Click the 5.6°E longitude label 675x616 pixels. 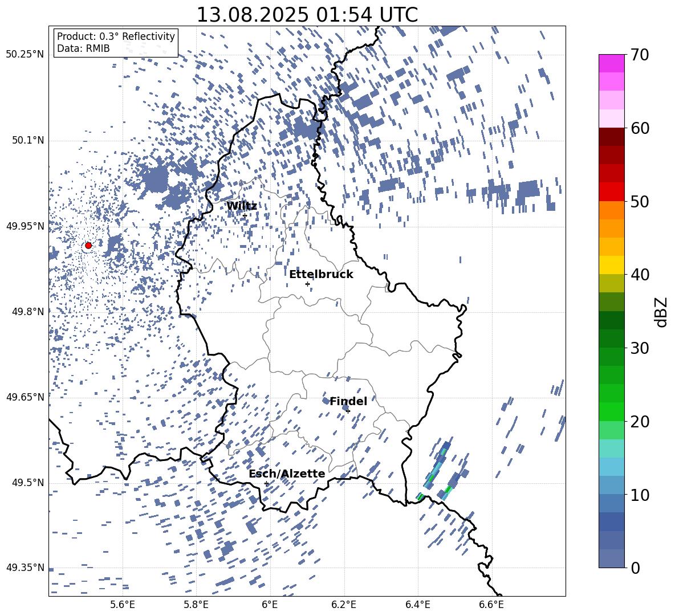tap(122, 605)
